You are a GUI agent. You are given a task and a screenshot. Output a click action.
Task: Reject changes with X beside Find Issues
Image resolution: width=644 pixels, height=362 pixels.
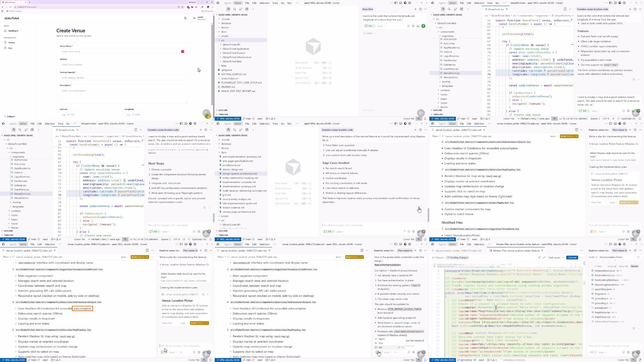(x=539, y=257)
